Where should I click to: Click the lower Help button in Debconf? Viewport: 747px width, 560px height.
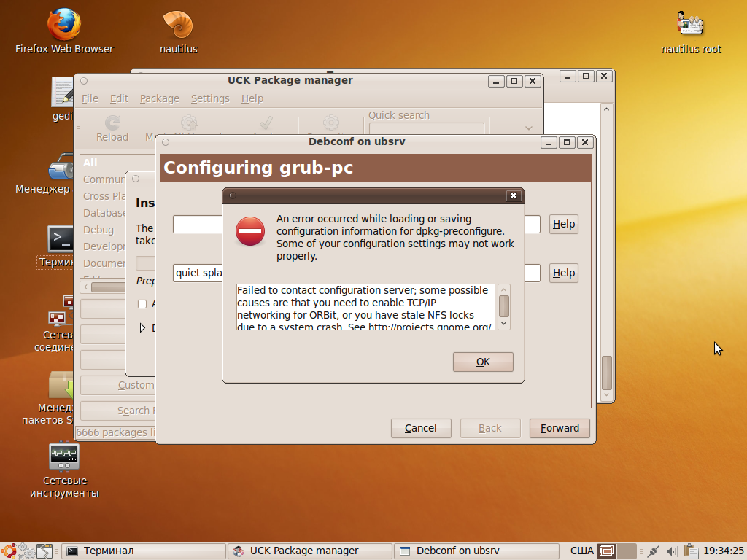click(x=564, y=273)
